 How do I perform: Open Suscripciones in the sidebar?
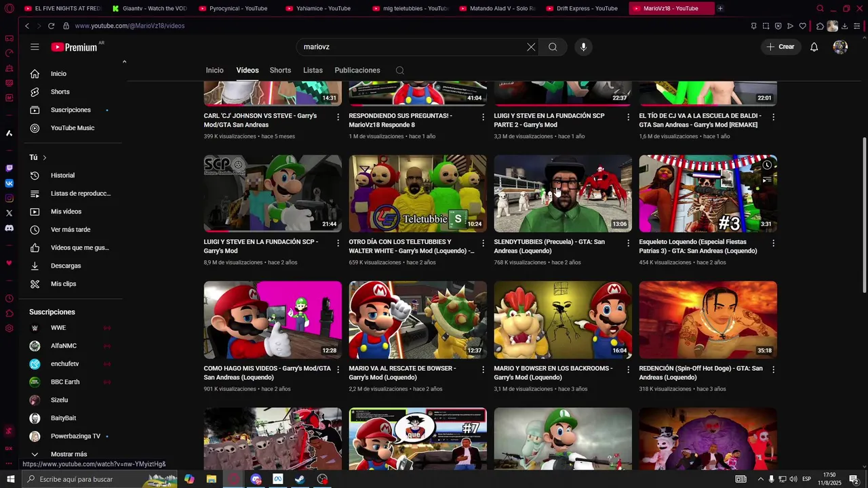(x=71, y=110)
